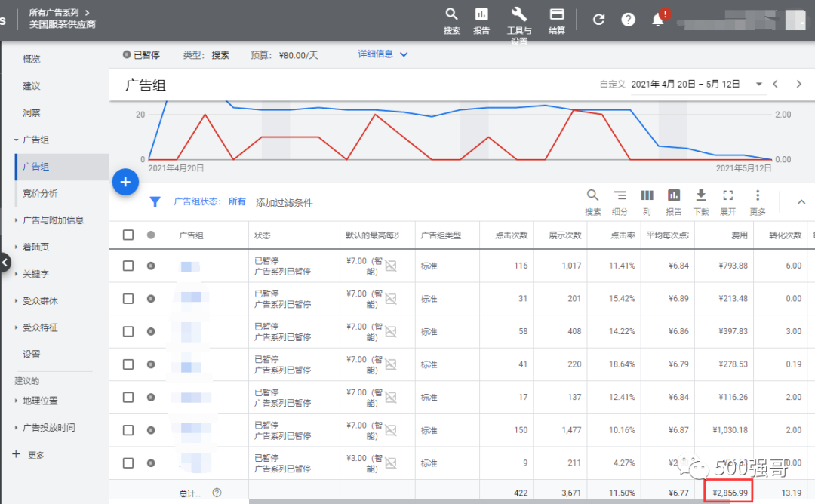Open the help question mark icon
815x504 pixels.
pos(629,20)
